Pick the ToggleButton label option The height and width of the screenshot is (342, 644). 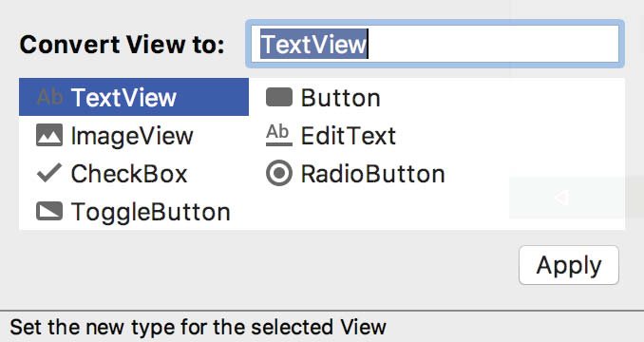pos(151,212)
